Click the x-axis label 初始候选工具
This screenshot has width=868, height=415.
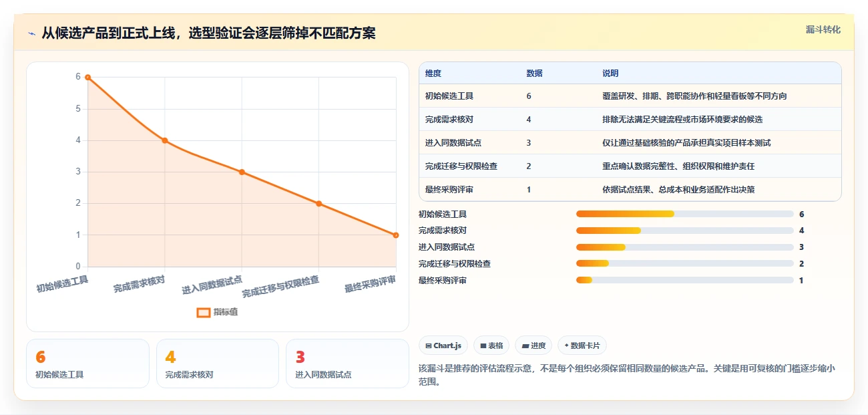pos(62,285)
